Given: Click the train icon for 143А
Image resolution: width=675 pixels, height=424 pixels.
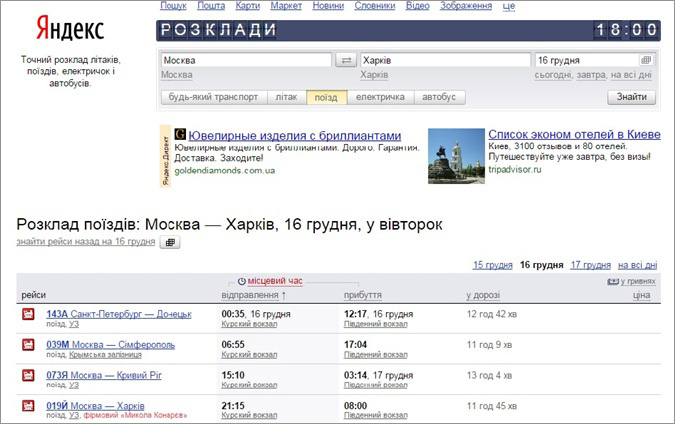Looking at the screenshot, I should tap(28, 315).
